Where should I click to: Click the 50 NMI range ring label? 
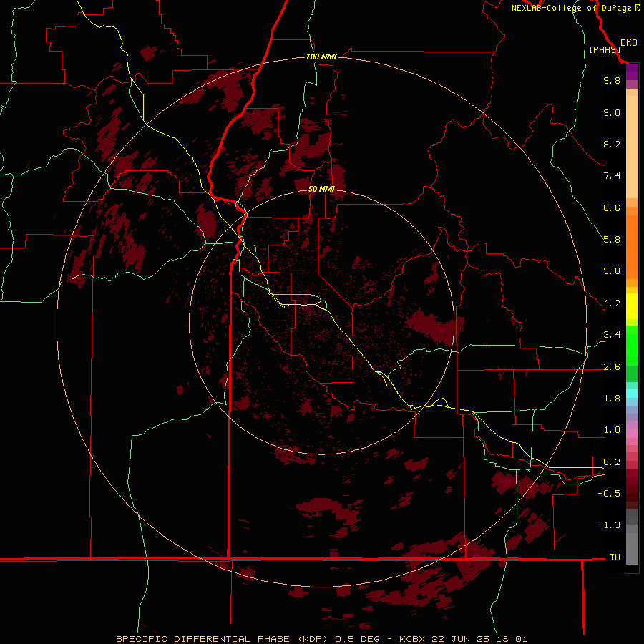321,189
